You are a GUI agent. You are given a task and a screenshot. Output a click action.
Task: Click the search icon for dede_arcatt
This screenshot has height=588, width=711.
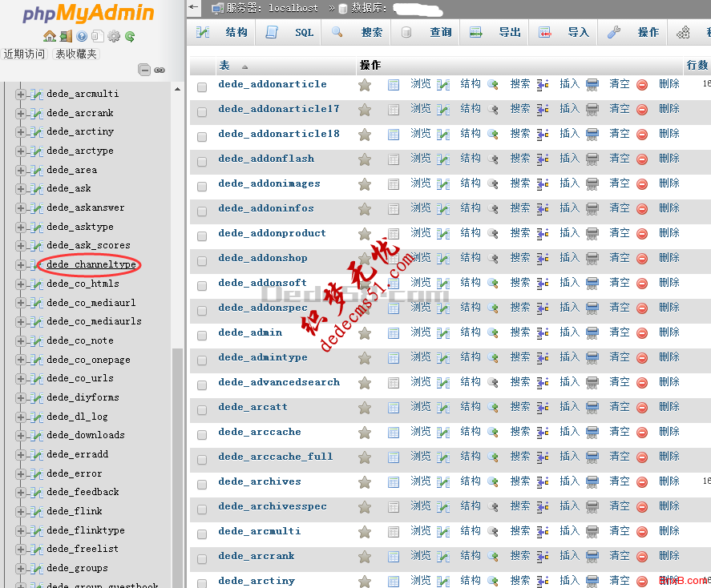tap(493, 407)
